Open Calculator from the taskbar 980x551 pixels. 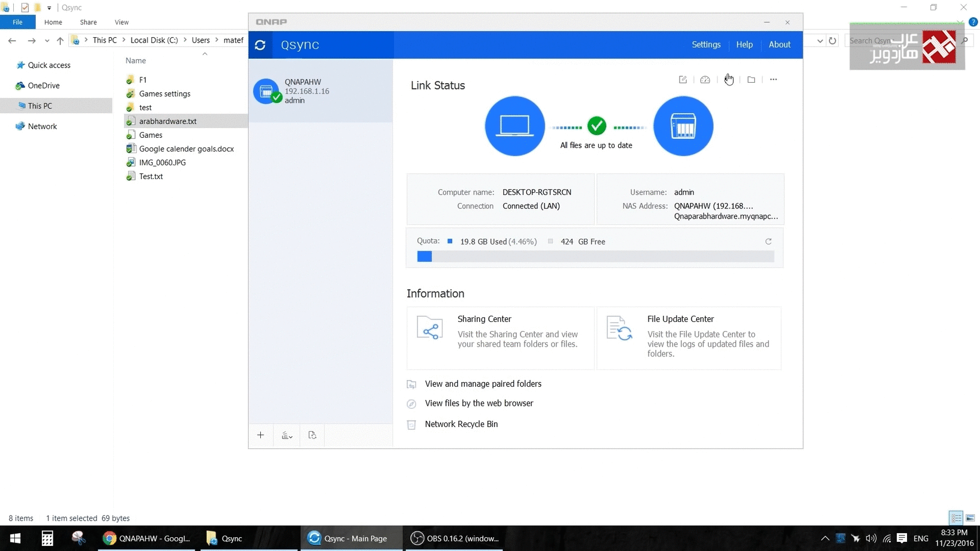pyautogui.click(x=47, y=538)
